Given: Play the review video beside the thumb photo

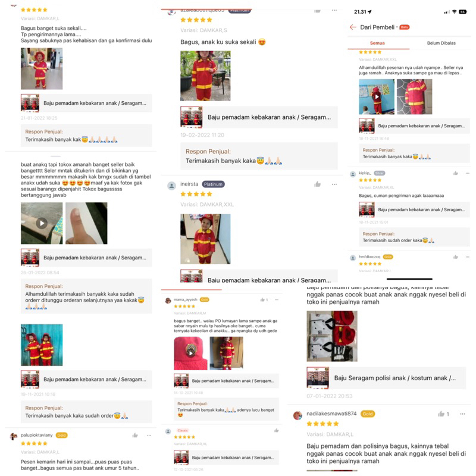Looking at the screenshot, I should (42, 223).
